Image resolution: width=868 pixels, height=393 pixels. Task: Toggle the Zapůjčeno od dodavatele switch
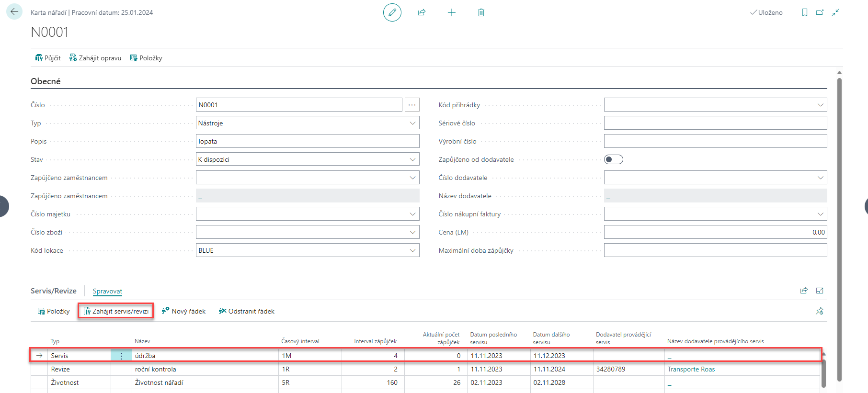tap(613, 159)
